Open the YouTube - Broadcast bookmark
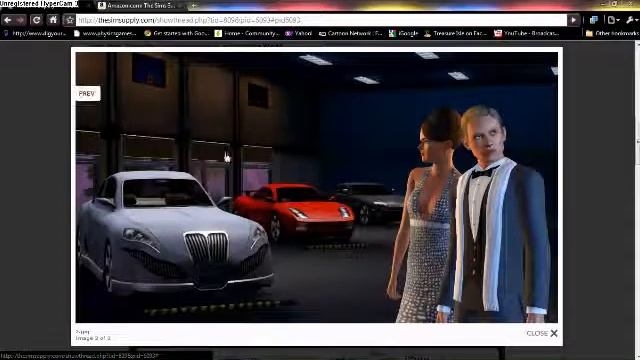Viewport: 640px width, 360px height. (527, 33)
